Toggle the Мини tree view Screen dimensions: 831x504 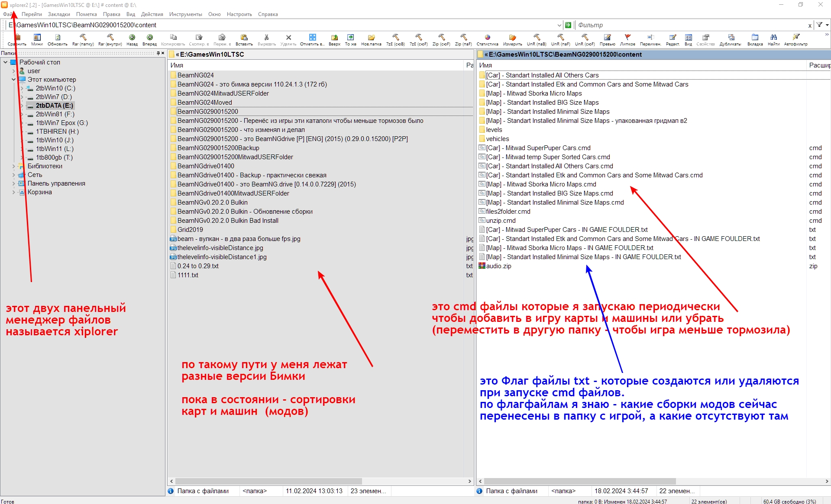pos(37,39)
